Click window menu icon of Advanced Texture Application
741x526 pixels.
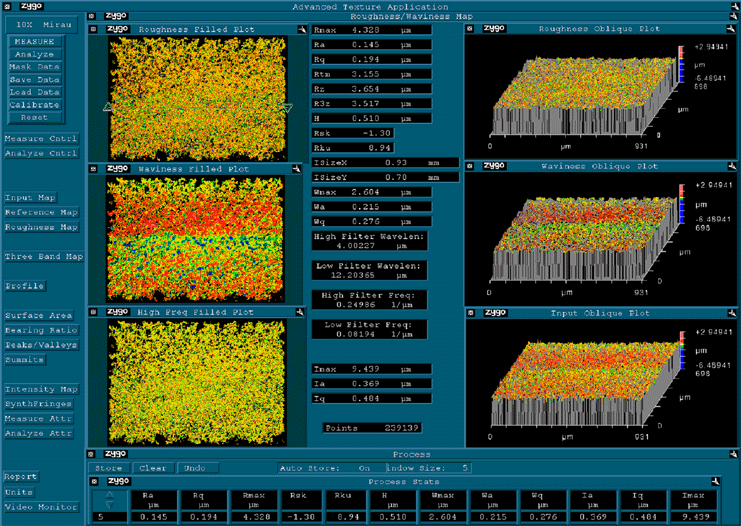point(7,7)
